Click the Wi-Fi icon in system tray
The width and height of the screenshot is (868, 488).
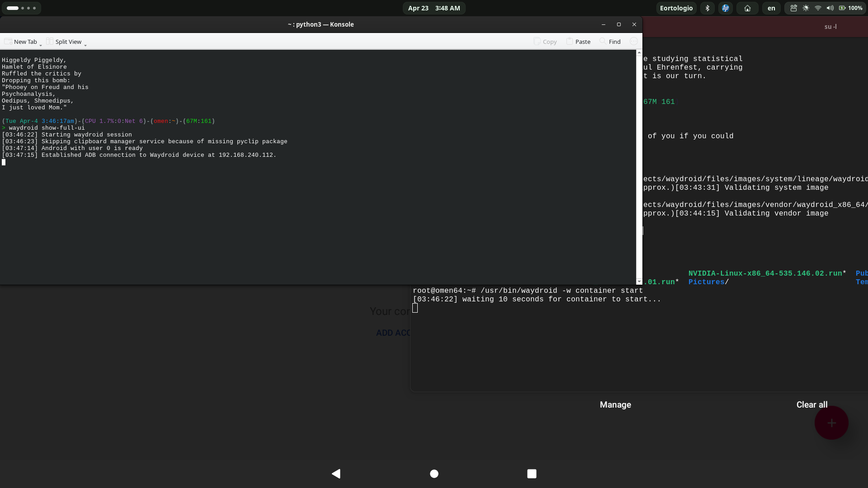pyautogui.click(x=818, y=8)
